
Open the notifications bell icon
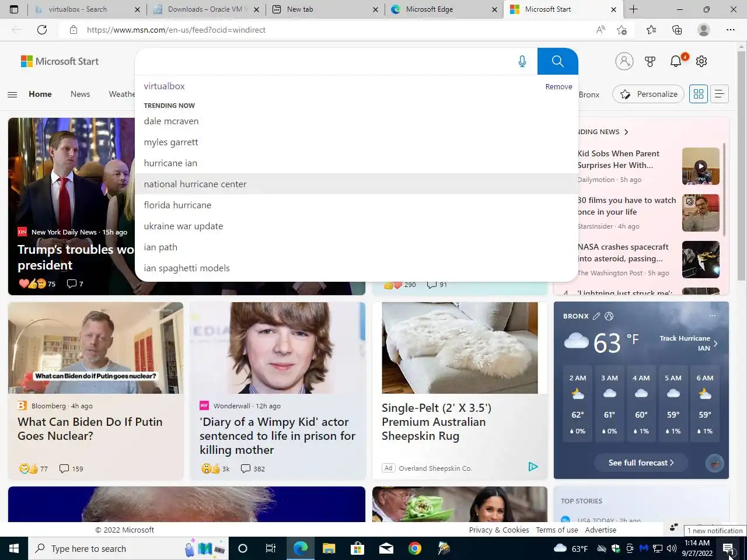point(676,61)
